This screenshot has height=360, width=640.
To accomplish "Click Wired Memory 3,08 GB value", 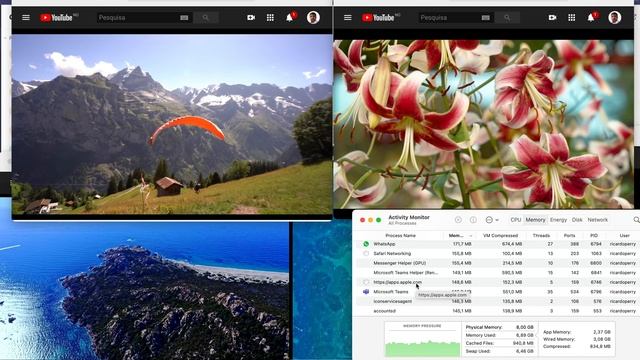I will click(x=602, y=339).
